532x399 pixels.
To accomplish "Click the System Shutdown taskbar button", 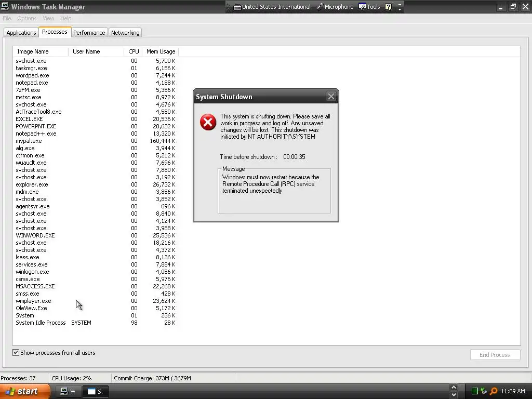I will click(95, 392).
